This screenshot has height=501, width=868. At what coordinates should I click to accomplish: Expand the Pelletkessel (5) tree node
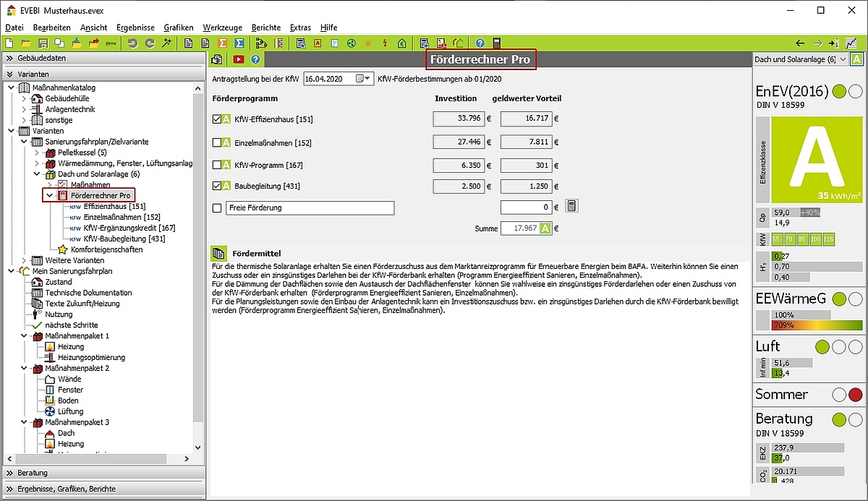(37, 153)
